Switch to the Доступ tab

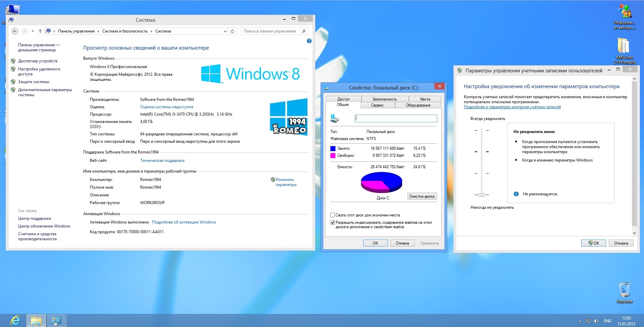coord(343,99)
